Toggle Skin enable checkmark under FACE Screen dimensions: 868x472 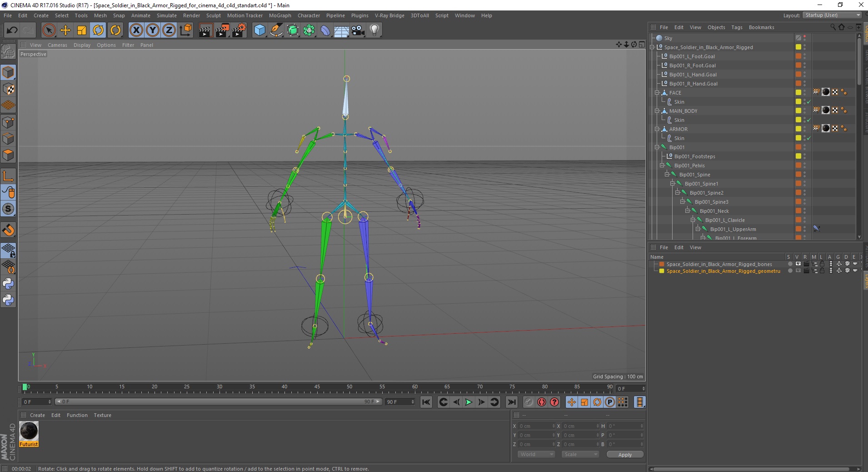809,102
